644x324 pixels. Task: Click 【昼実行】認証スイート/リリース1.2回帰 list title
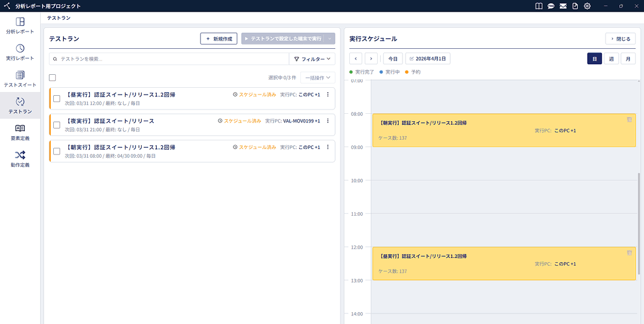click(120, 95)
